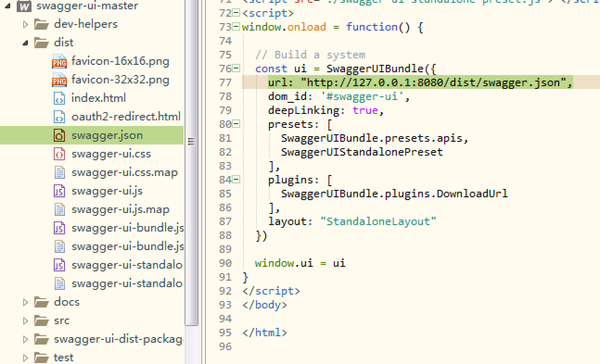Click the document icon of swagger-ui.css.map

pyautogui.click(x=59, y=172)
